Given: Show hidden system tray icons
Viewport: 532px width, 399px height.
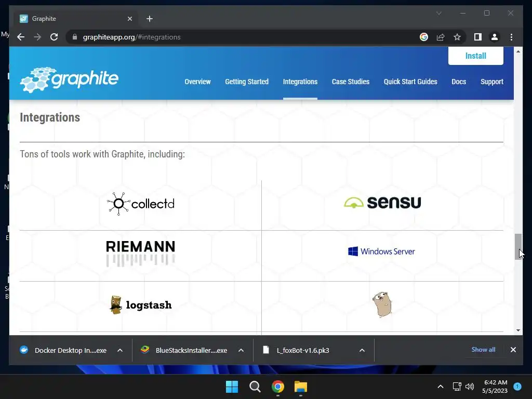Looking at the screenshot, I should pos(441,387).
